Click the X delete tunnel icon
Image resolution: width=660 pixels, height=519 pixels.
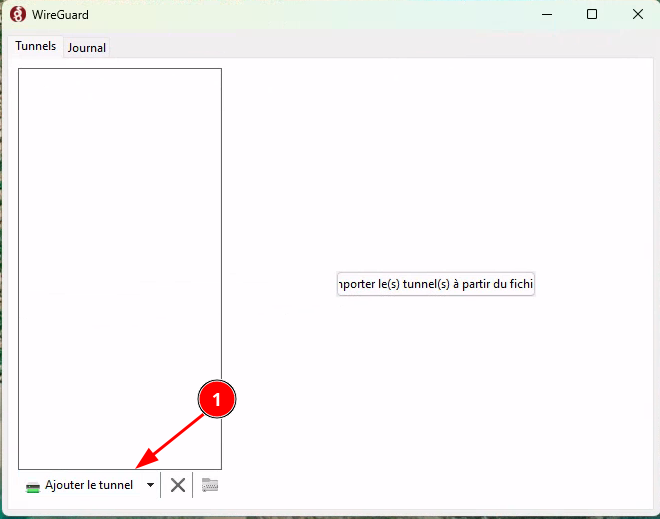coord(178,485)
